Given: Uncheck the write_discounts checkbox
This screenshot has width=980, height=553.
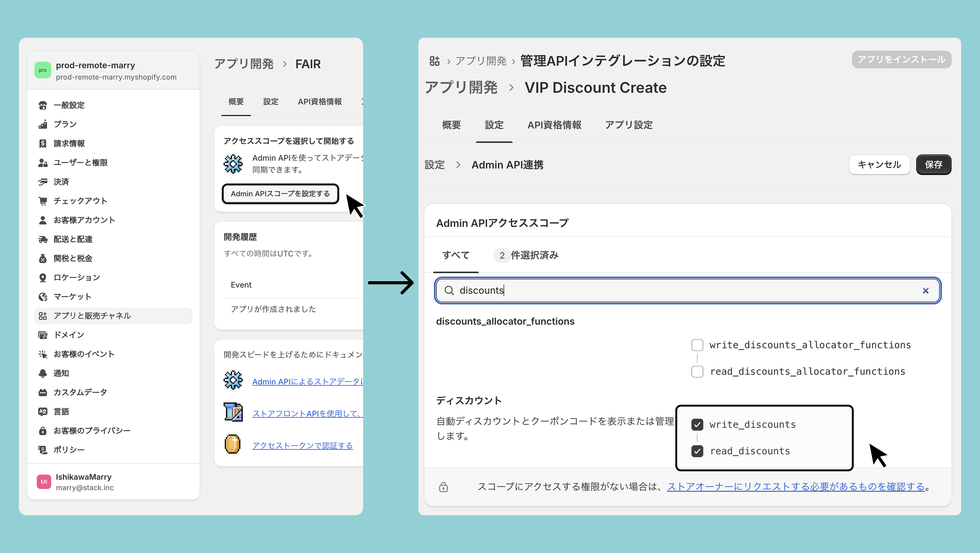Looking at the screenshot, I should (697, 425).
